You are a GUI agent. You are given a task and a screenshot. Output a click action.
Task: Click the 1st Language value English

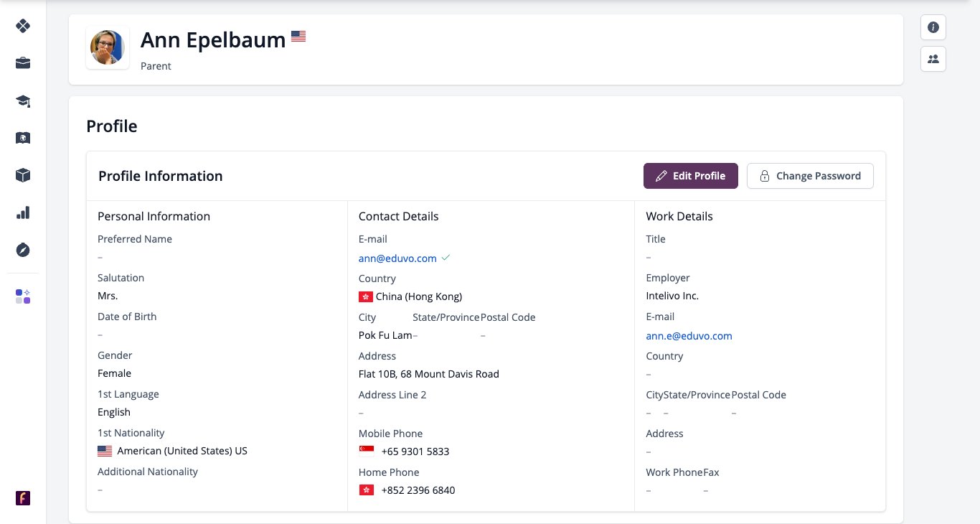point(114,412)
